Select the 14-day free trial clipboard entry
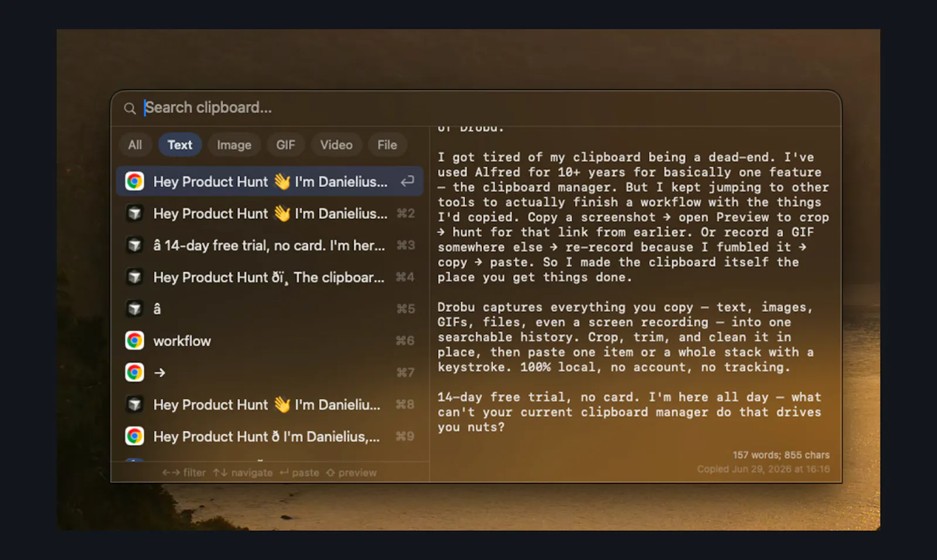Viewport: 937px width, 560px height. tap(270, 245)
